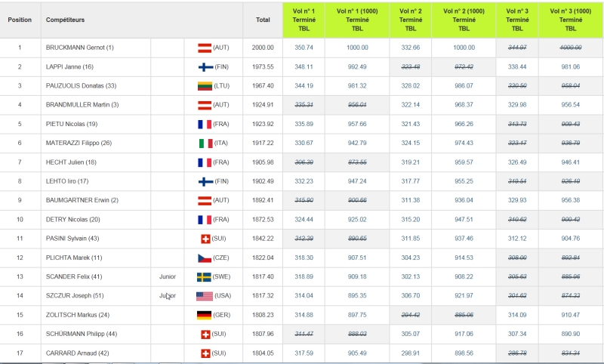Click BRUCKMANN's total score 2000.00
The image size is (604, 364).
[x=263, y=48]
